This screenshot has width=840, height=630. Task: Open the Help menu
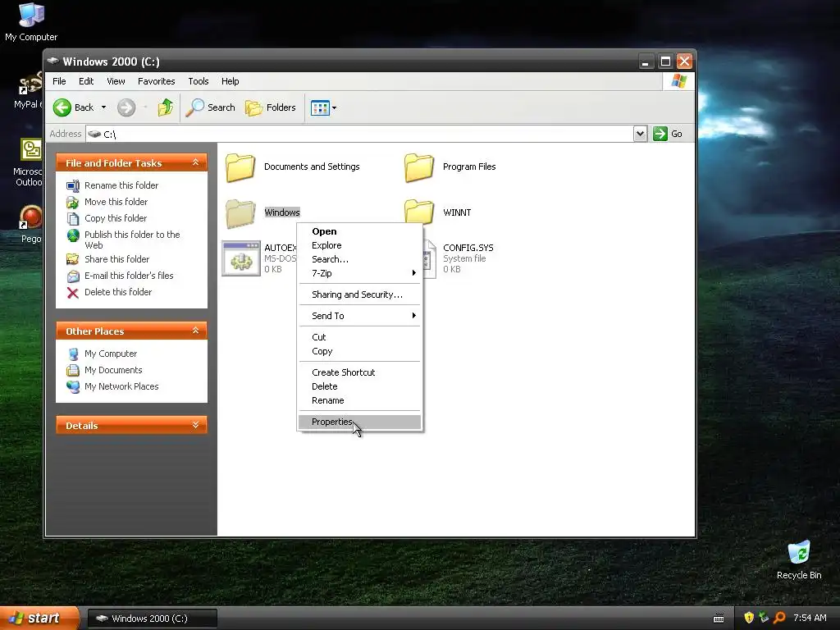pyautogui.click(x=231, y=81)
